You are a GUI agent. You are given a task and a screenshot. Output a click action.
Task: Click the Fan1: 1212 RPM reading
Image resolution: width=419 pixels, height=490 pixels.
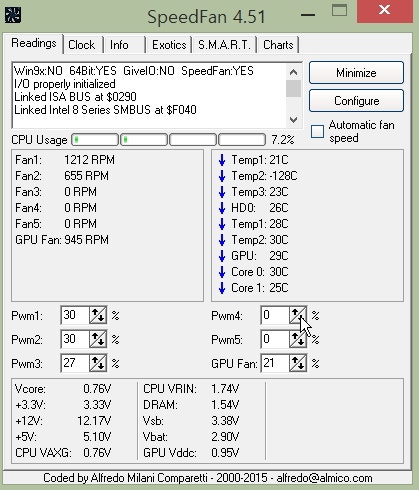[65, 160]
